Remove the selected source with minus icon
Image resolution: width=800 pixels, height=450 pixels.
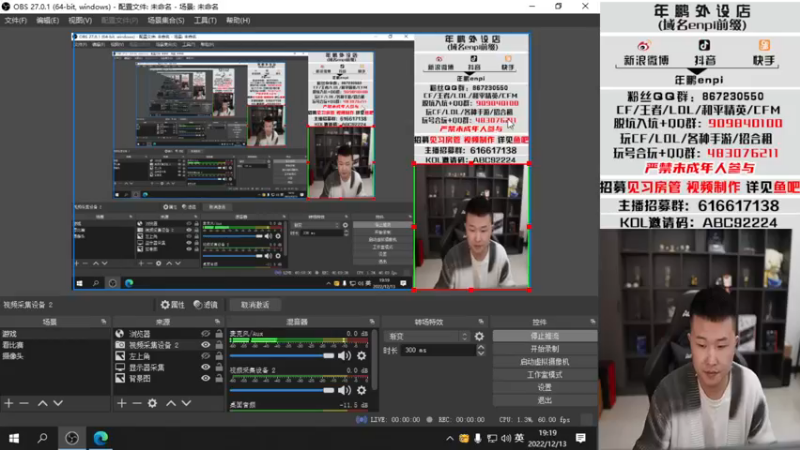click(137, 403)
